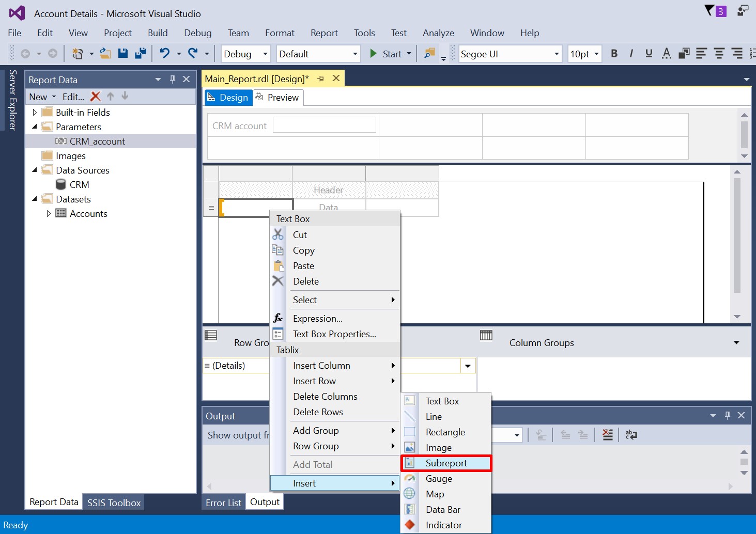Image resolution: width=756 pixels, height=534 pixels.
Task: Click the Background Color icon
Action: tap(684, 53)
